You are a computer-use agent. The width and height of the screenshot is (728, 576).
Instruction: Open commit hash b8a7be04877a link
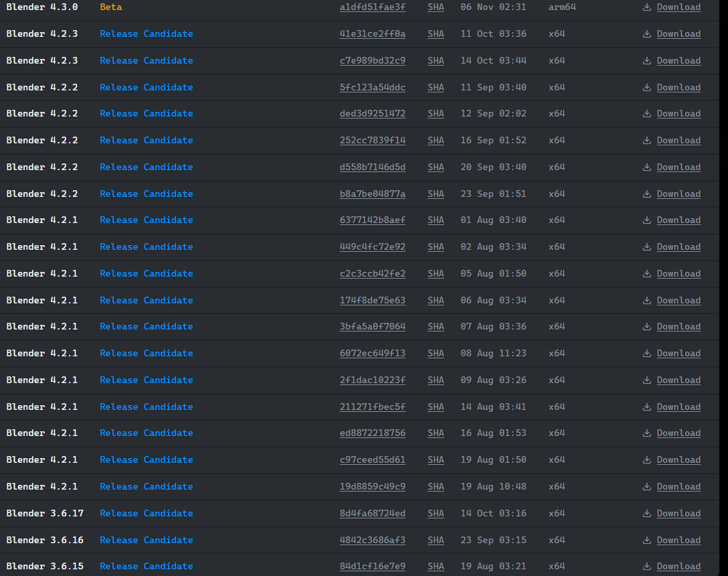click(372, 194)
